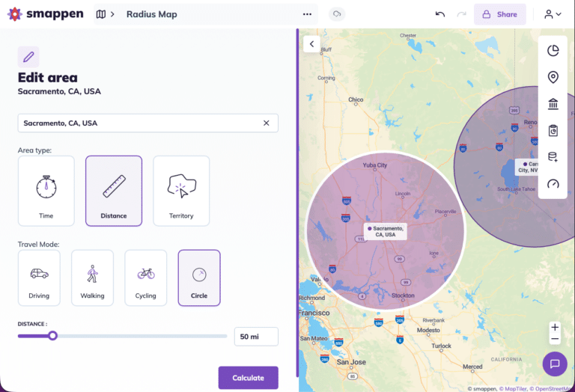Click the Calculate button
This screenshot has height=392, width=575.
[x=249, y=378]
